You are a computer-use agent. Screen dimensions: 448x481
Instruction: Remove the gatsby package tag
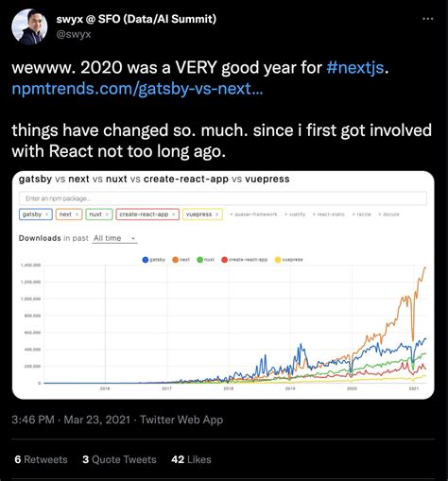tap(47, 215)
